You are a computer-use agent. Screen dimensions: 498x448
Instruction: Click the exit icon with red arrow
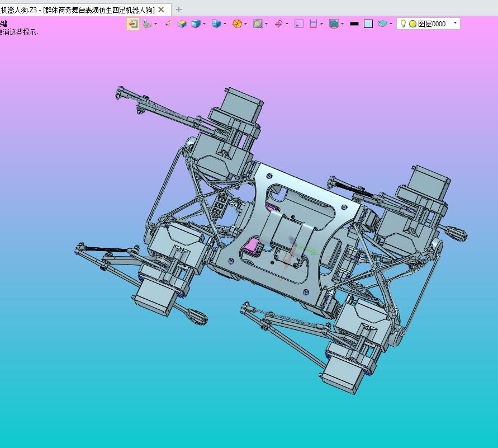click(133, 23)
